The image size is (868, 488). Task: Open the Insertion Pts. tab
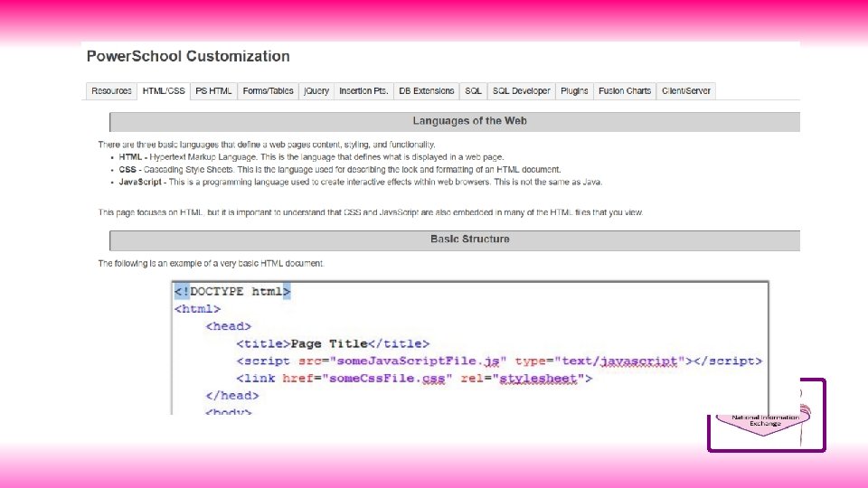(363, 91)
